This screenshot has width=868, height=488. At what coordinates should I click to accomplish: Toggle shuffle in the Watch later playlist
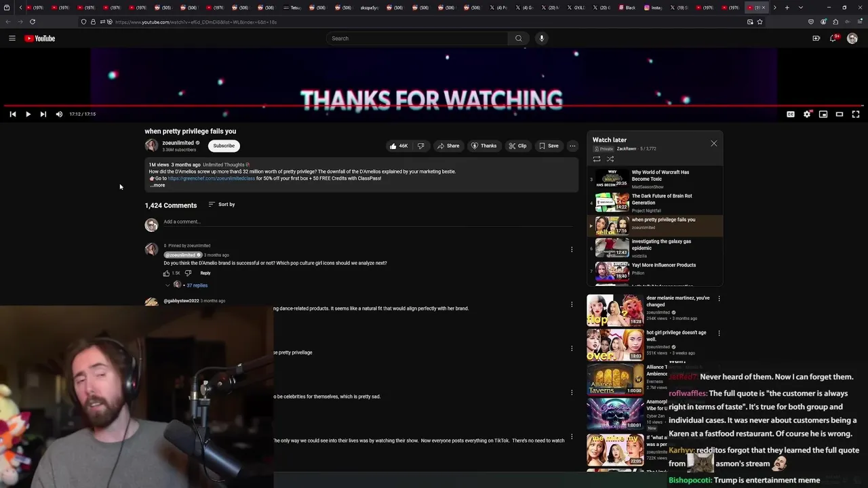[x=610, y=159]
